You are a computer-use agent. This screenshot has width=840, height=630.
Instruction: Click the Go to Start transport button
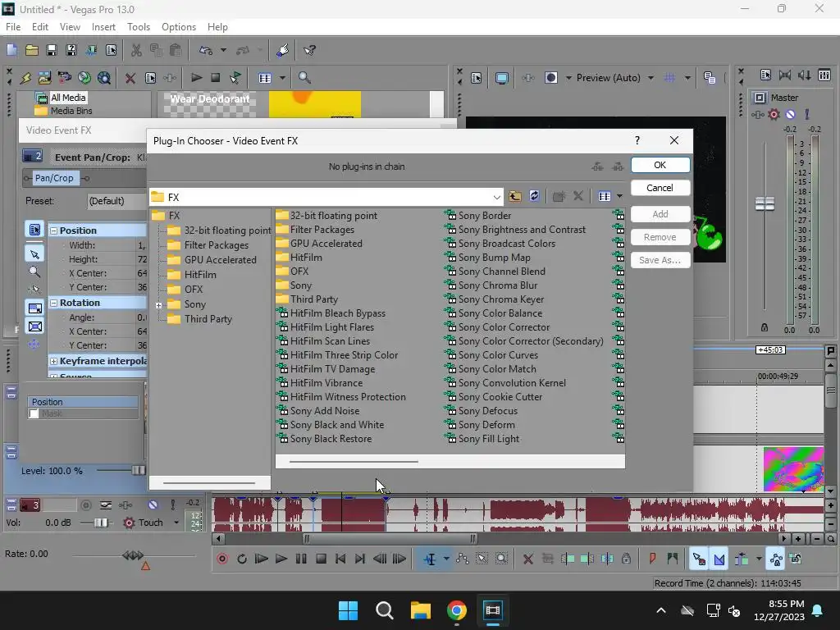point(340,559)
